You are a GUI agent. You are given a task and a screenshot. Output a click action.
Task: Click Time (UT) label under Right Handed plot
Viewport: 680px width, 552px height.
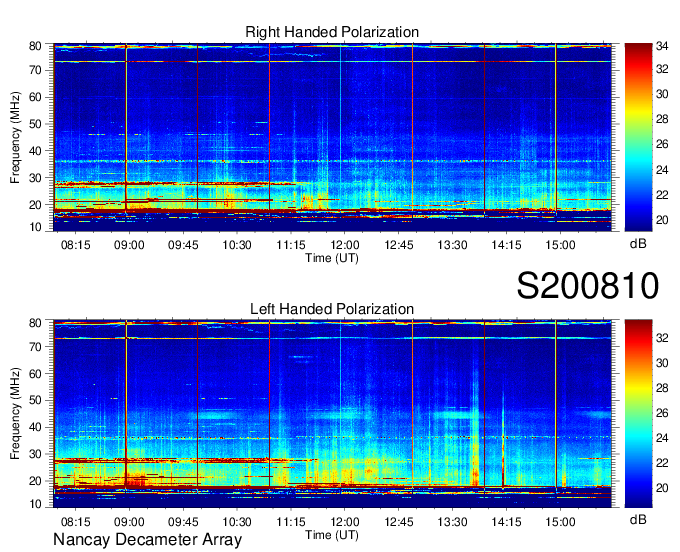pyautogui.click(x=332, y=258)
